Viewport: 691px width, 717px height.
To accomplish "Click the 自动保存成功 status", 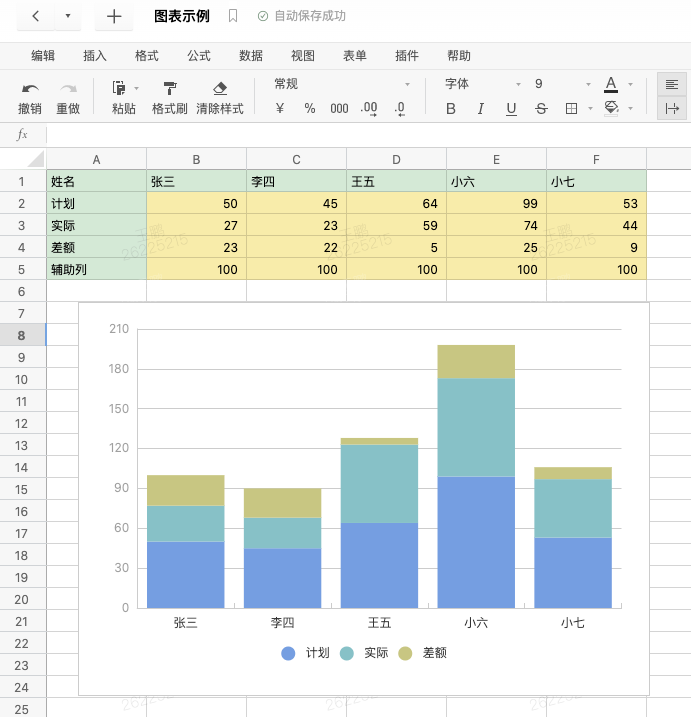I will 302,16.
